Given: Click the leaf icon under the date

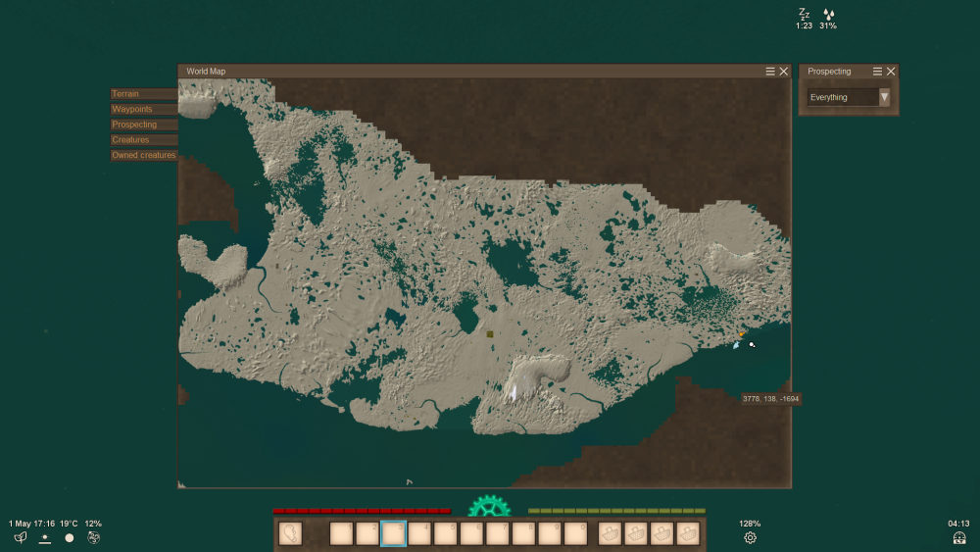Looking at the screenshot, I should coord(20,537).
